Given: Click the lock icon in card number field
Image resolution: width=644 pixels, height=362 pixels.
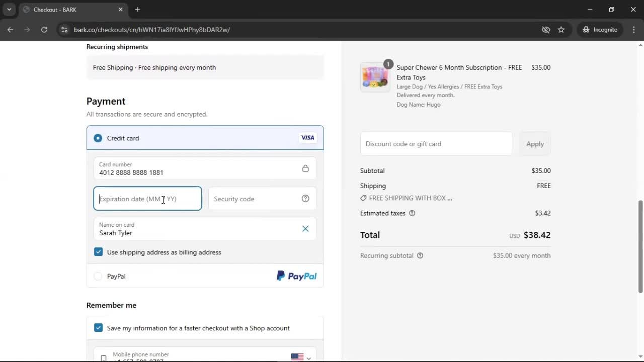Looking at the screenshot, I should 305,168.
